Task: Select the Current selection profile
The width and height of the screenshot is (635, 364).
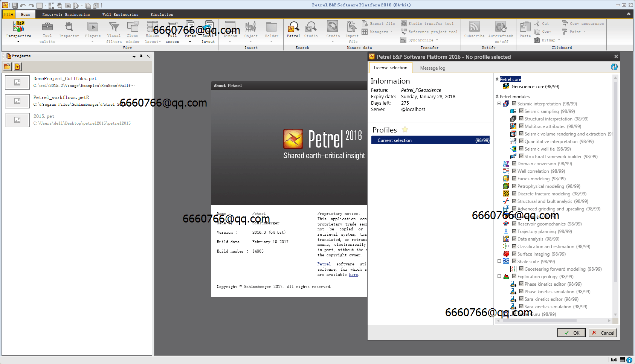Action: [430, 140]
